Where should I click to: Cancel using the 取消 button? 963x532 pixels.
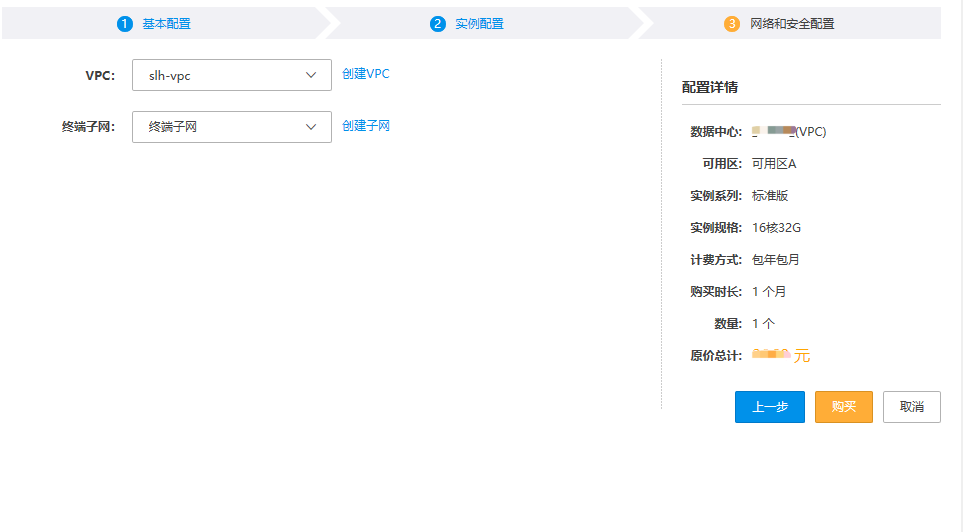(x=911, y=407)
